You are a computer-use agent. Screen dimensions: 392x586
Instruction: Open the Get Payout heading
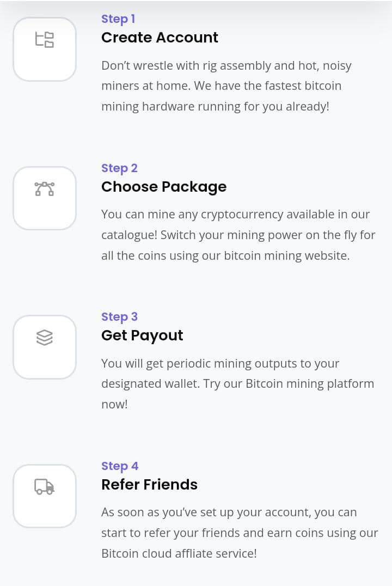[x=142, y=335]
